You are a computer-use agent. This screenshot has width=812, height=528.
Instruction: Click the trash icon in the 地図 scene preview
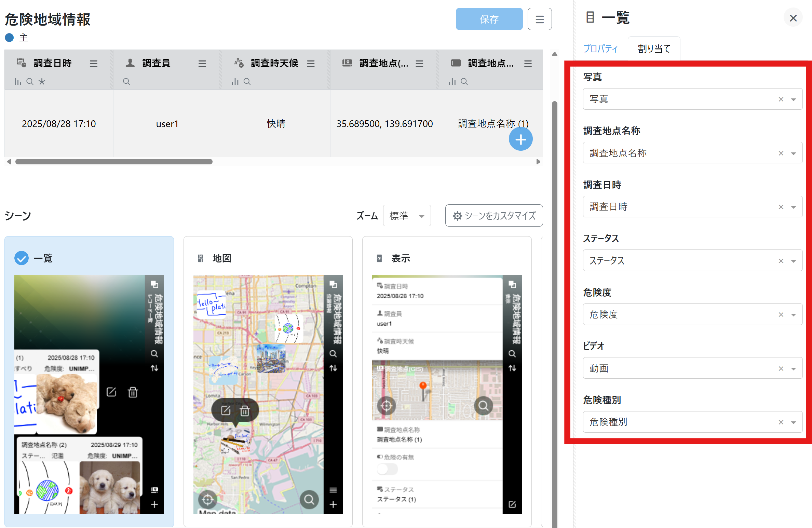tap(245, 410)
